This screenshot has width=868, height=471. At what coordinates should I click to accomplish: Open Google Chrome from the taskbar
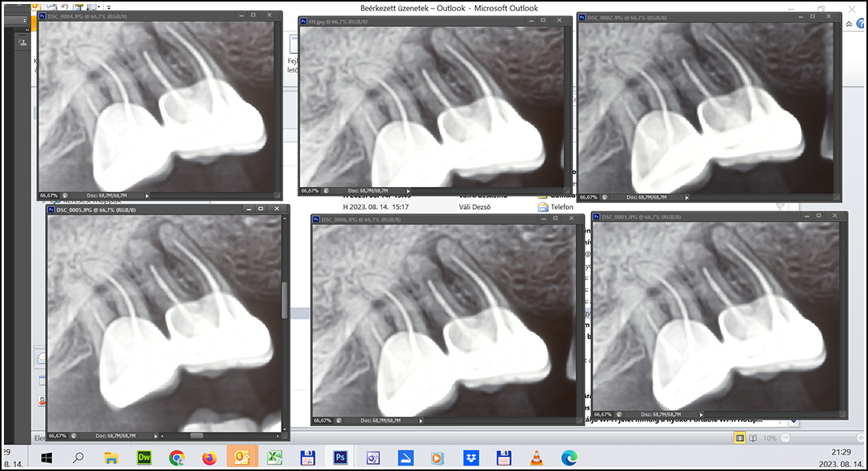[177, 457]
